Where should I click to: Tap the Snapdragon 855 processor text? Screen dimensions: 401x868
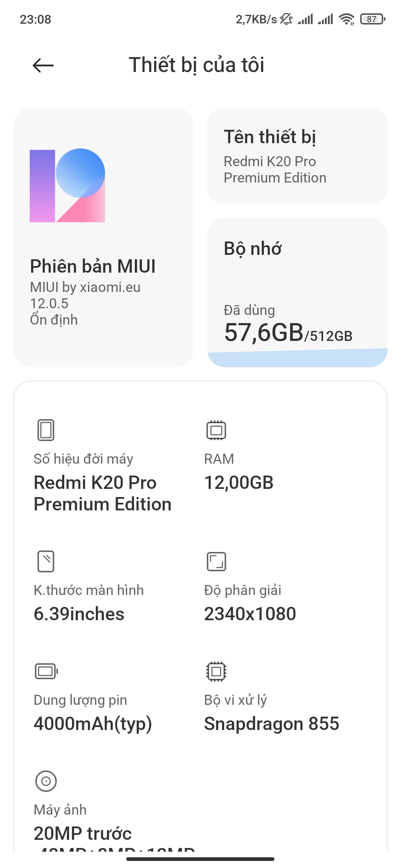(271, 724)
